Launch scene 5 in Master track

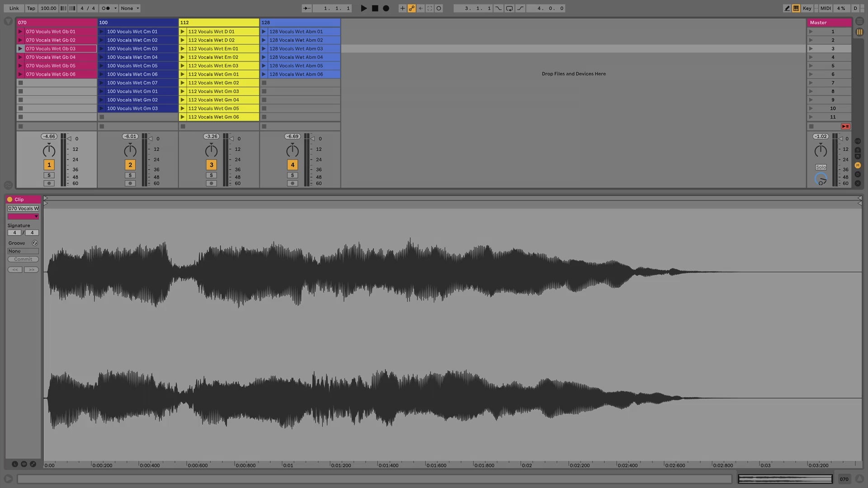point(811,66)
